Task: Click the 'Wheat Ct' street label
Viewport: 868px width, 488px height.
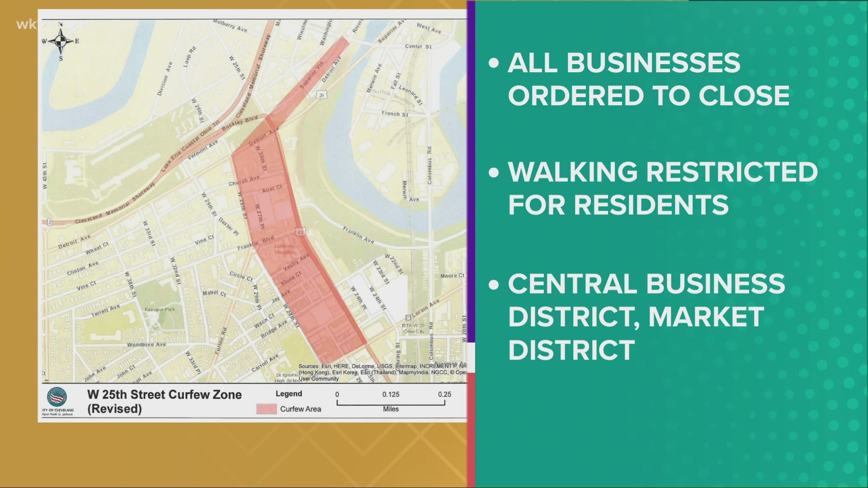Action: coord(97,248)
